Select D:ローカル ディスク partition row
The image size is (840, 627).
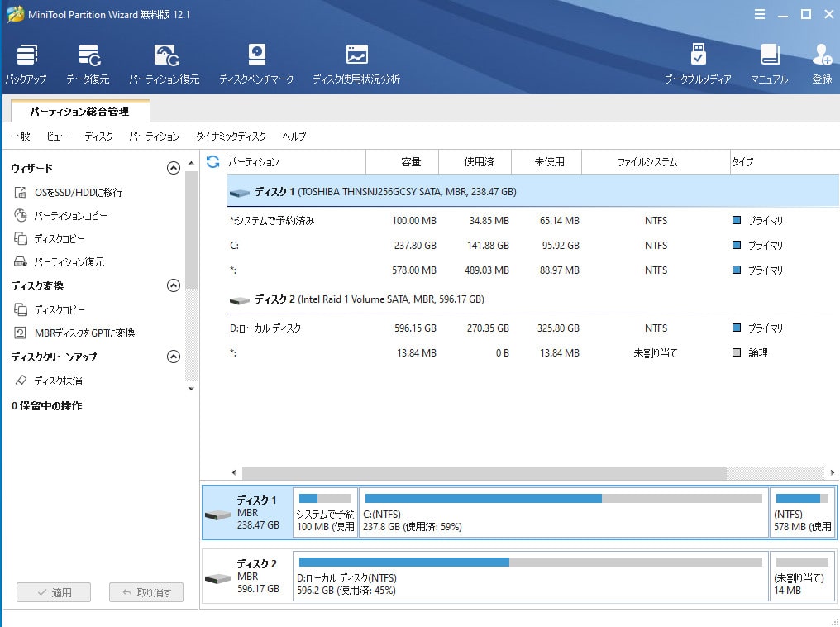(x=533, y=328)
